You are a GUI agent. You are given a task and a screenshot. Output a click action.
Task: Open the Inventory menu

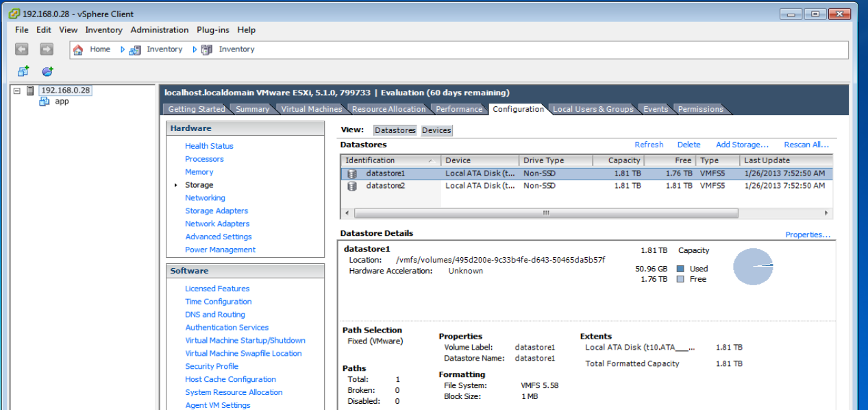click(104, 30)
